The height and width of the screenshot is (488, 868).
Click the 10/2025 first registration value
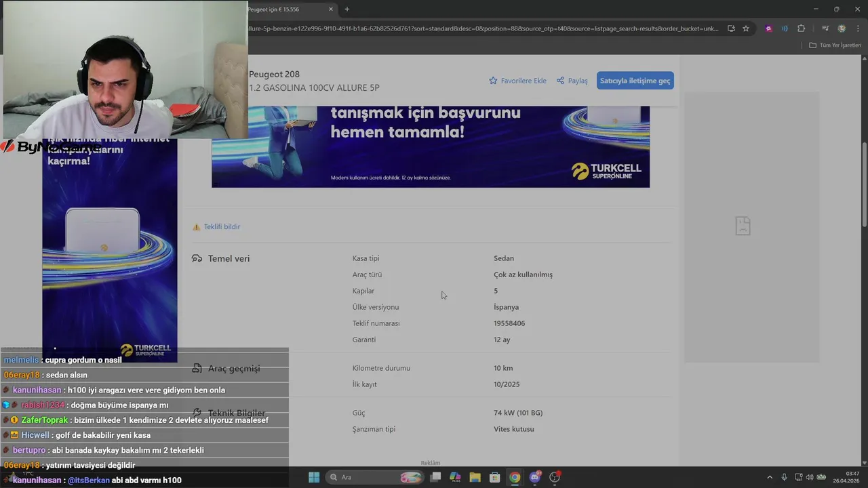click(x=507, y=384)
